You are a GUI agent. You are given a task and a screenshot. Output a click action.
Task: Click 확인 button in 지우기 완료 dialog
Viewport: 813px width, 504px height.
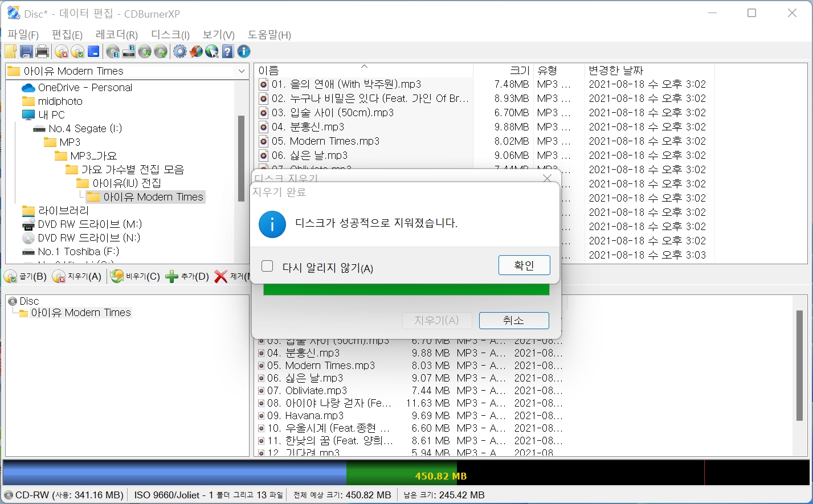524,265
